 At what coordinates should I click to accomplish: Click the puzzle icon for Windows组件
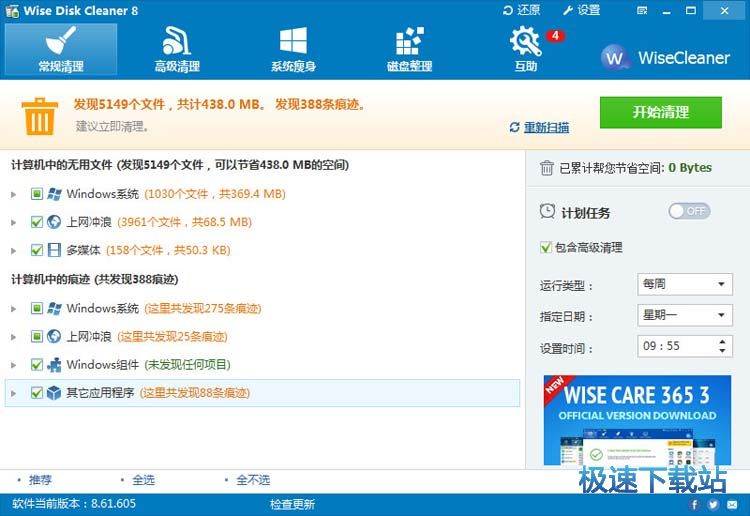pos(54,364)
